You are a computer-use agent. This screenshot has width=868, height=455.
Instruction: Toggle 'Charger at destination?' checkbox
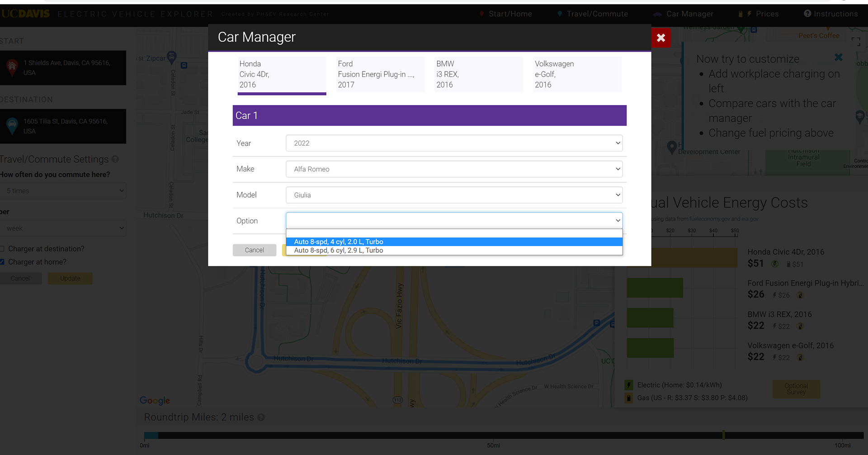(2, 249)
